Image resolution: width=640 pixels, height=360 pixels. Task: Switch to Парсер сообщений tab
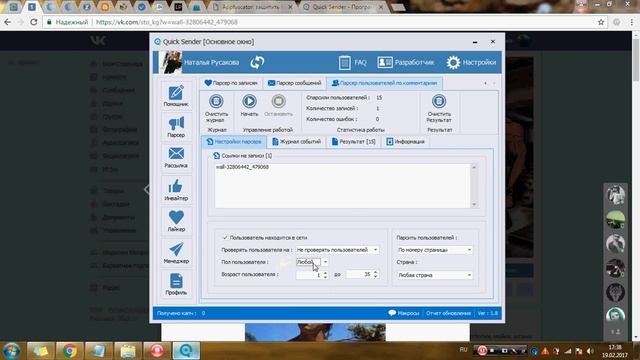point(294,83)
